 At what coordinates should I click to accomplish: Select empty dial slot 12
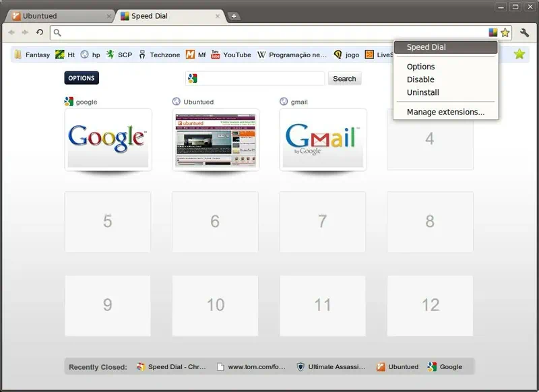430,305
